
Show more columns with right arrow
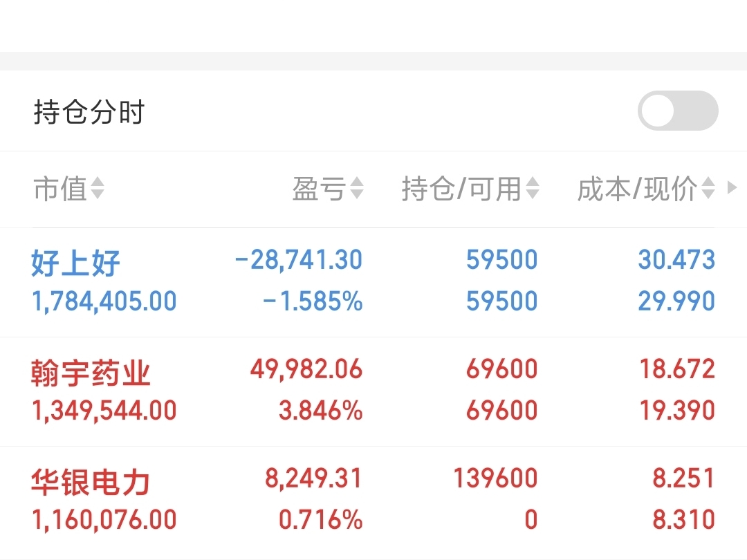click(732, 187)
